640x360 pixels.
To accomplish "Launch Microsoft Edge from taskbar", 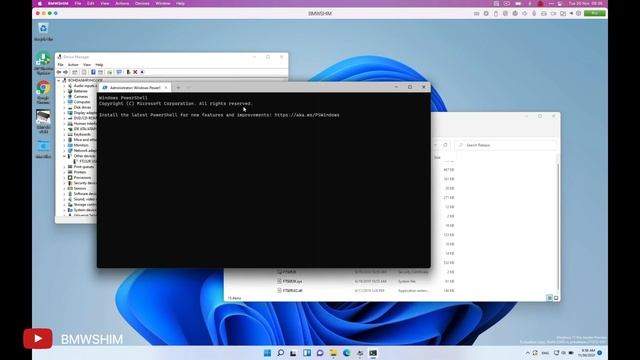I will (x=347, y=353).
